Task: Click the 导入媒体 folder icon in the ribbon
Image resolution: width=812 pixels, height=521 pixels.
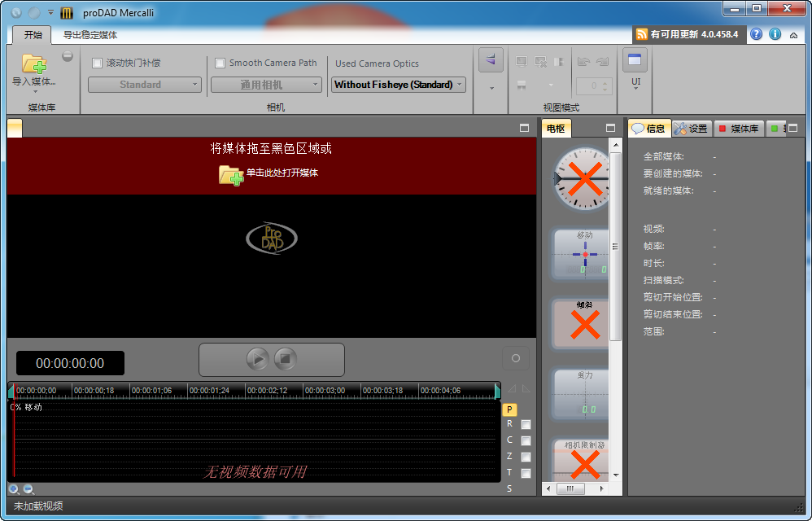Action: tap(34, 63)
